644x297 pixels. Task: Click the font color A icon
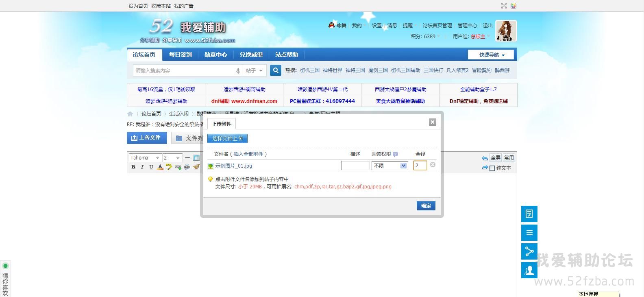point(160,167)
